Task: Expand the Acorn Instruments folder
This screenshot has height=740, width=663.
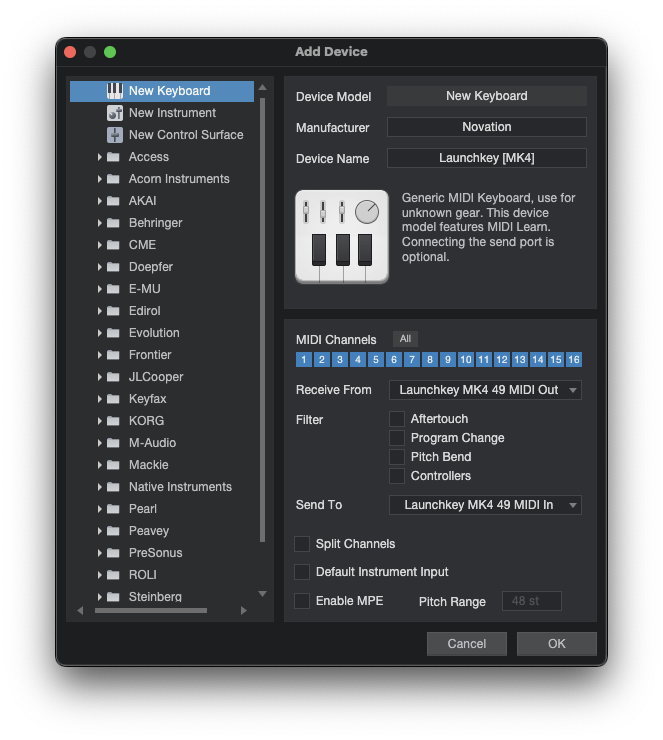Action: point(100,179)
